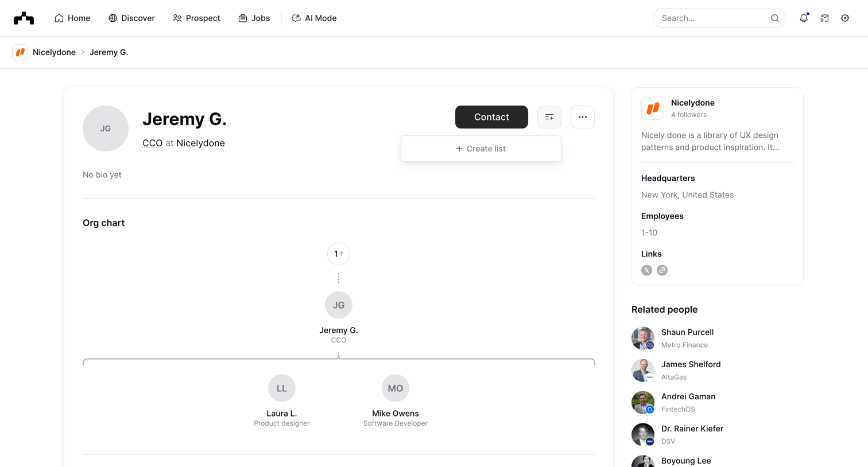Go to the Discover section

(131, 18)
